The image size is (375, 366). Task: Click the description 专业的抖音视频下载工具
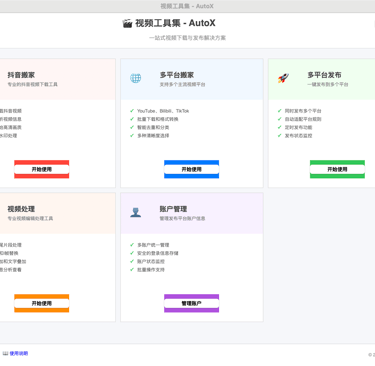tap(33, 84)
